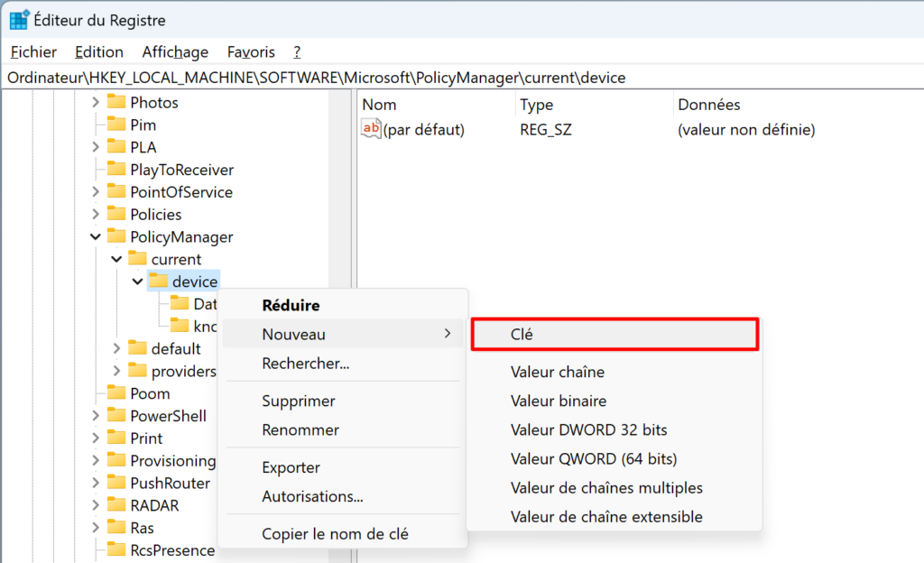Expand the PointOfService node

click(96, 192)
